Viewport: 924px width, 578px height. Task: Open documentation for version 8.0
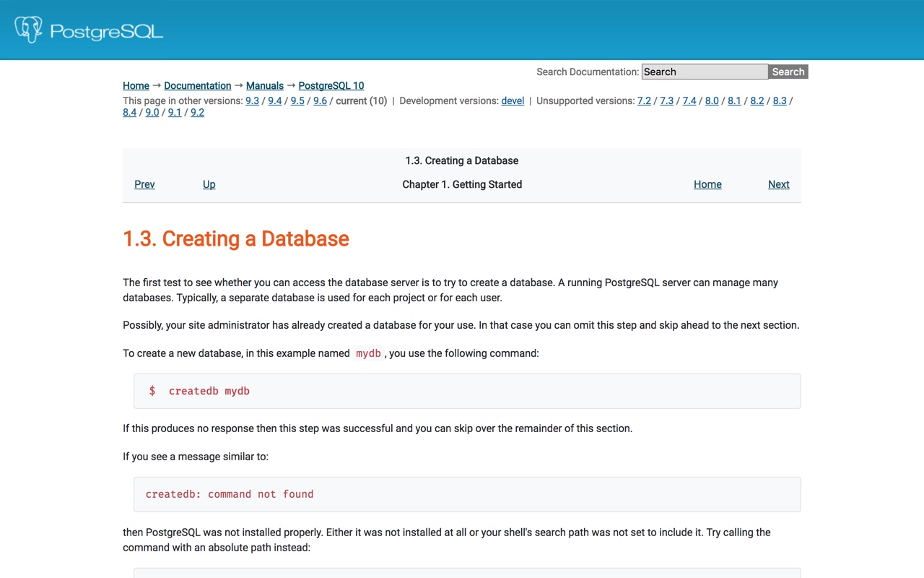tap(712, 100)
